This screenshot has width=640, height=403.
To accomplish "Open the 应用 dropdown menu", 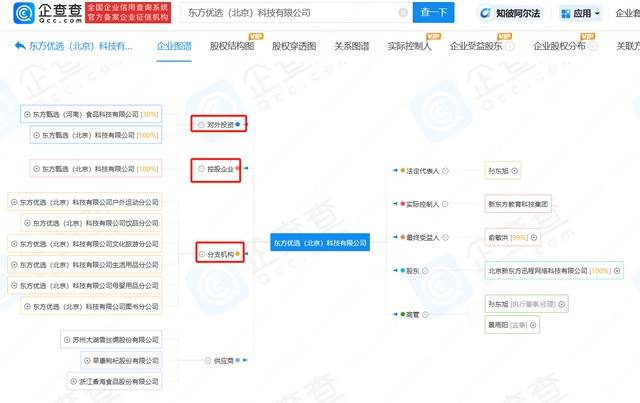I will point(580,13).
